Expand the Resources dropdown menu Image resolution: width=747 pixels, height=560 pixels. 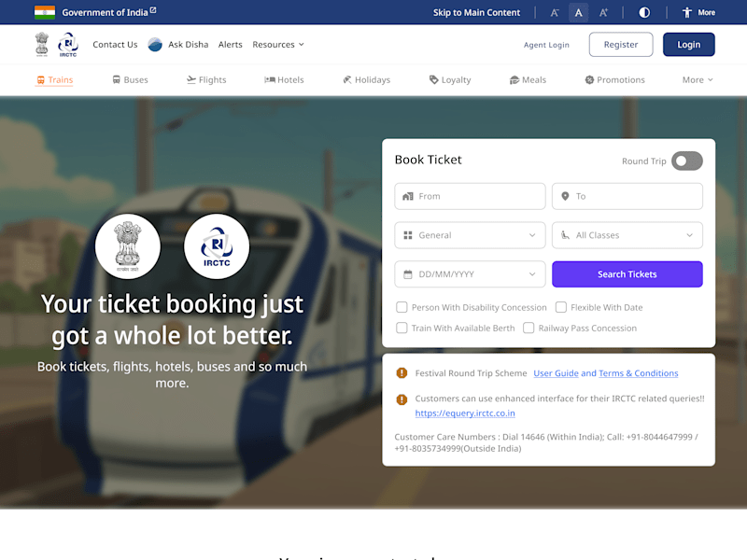[x=277, y=44]
